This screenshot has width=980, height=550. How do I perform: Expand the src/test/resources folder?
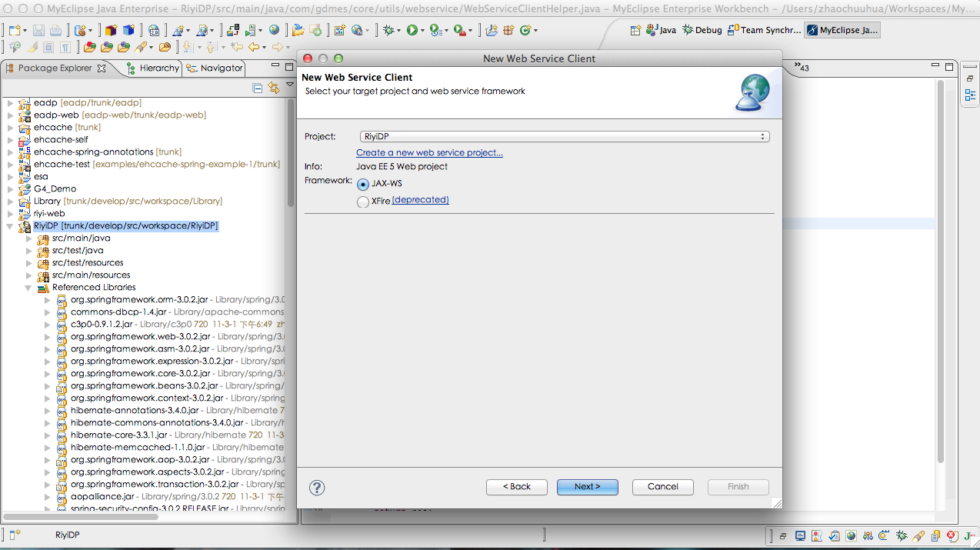pos(29,263)
